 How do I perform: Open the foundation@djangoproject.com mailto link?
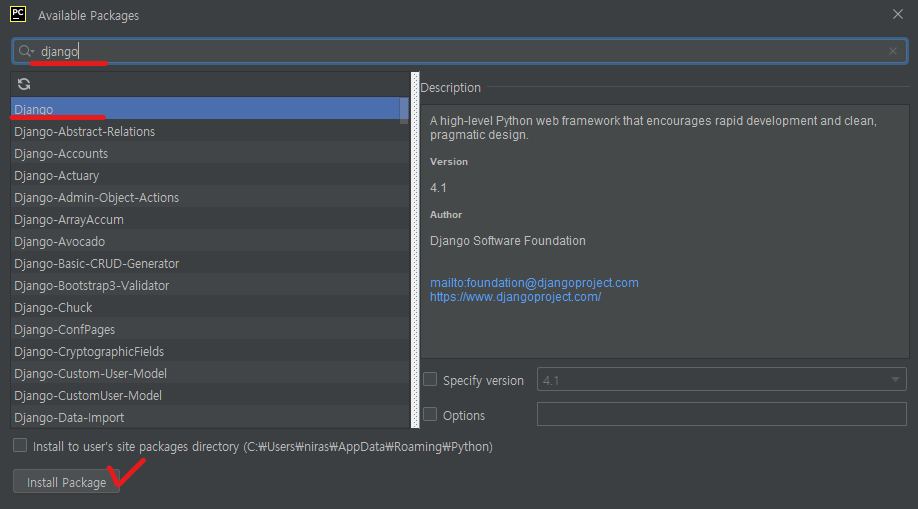[x=534, y=283]
